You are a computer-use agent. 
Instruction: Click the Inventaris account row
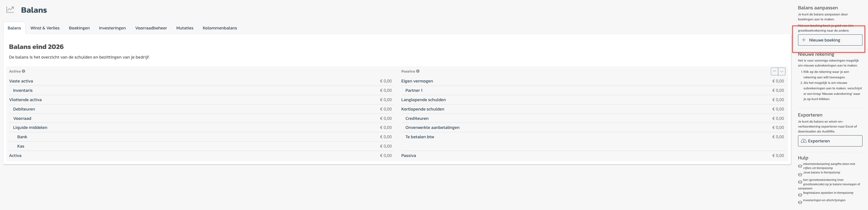pos(23,90)
